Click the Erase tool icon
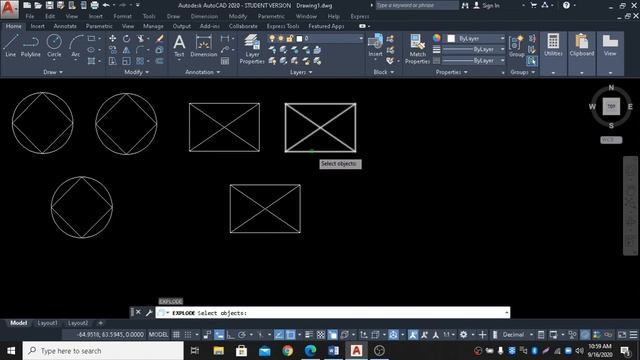This screenshot has width=640, height=360. pyautogui.click(x=160, y=38)
